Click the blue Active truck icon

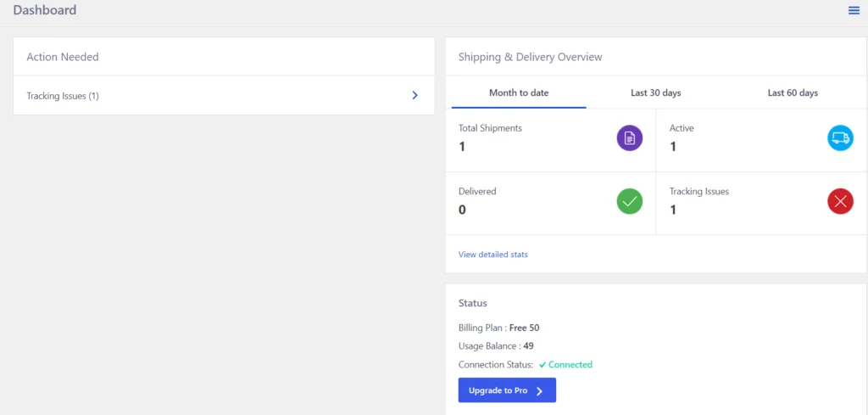tap(840, 137)
